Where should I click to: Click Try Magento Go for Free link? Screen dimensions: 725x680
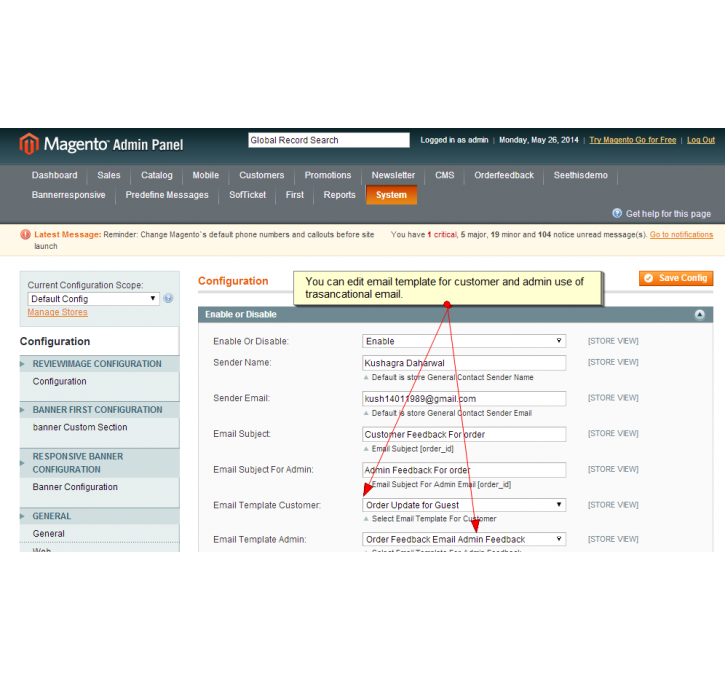[633, 140]
